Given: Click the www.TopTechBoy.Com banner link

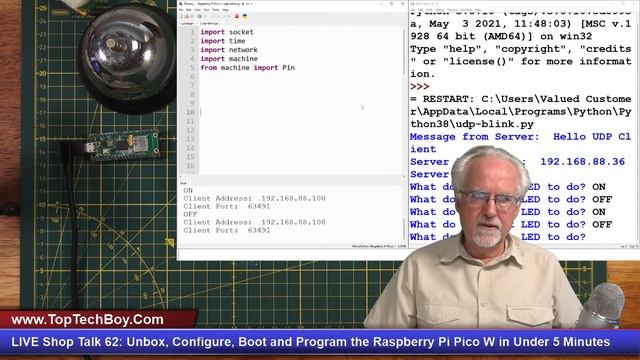Looking at the screenshot, I should 87,320.
